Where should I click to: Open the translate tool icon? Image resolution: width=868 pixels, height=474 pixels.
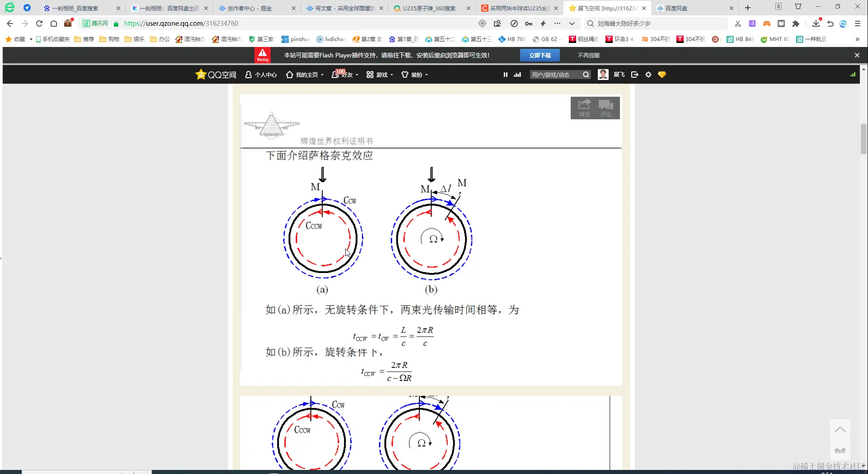tap(752, 23)
